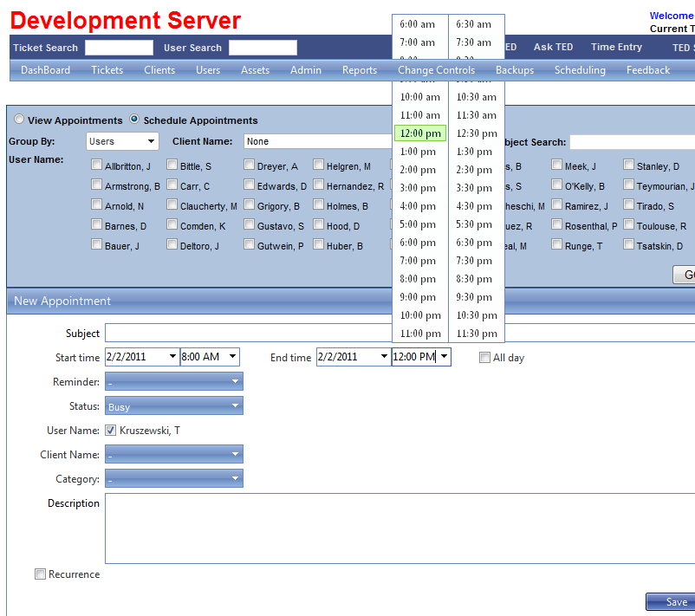Pick 8:30 pm from the time list

474,279
